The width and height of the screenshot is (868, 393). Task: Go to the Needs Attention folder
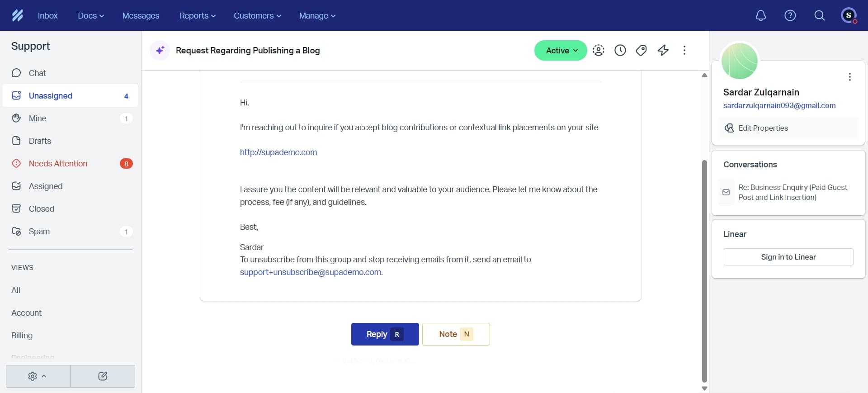pos(58,164)
